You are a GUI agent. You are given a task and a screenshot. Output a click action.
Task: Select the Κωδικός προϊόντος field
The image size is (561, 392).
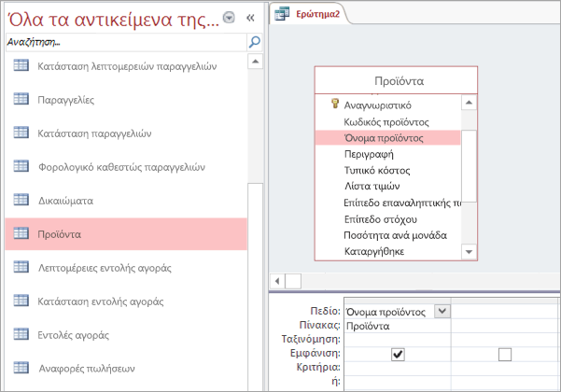tap(386, 122)
